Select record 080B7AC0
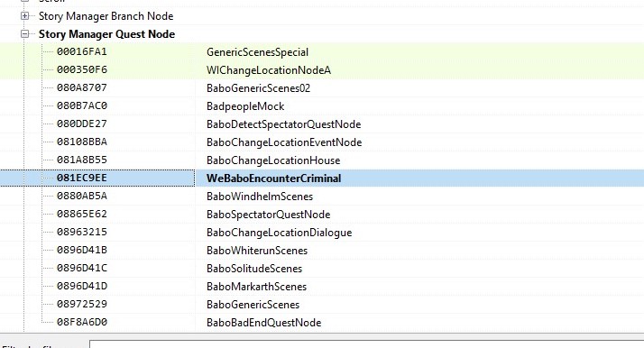Image resolution: width=644 pixels, height=348 pixels. 82,105
